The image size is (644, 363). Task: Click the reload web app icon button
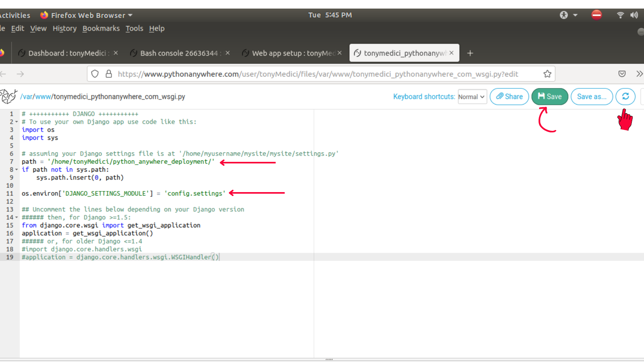click(626, 97)
